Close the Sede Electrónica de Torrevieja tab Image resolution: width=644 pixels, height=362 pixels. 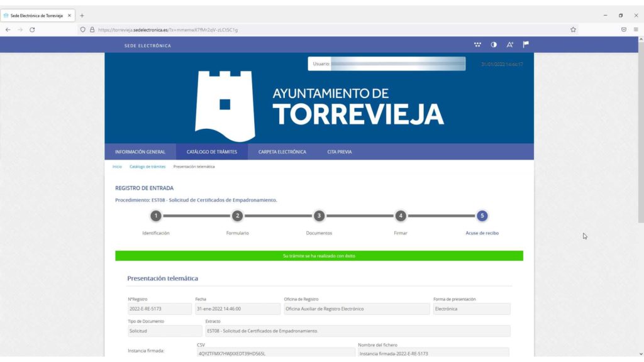[x=69, y=16]
